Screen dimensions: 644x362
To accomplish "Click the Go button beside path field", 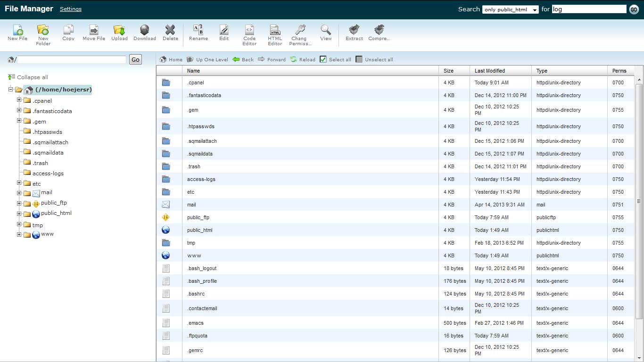I will click(135, 59).
